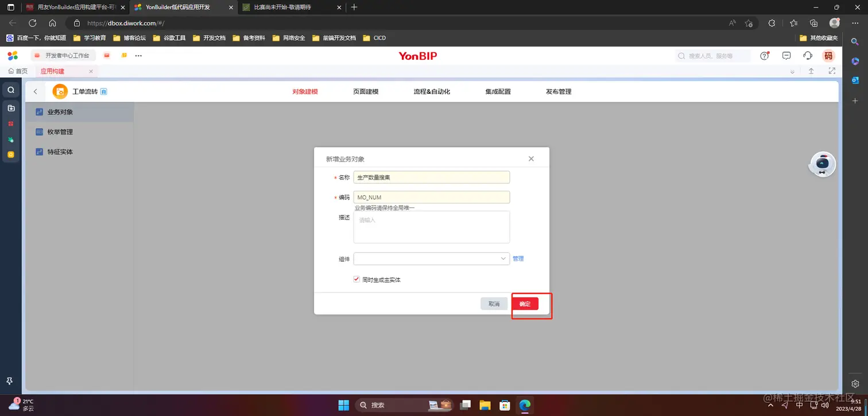
Task: Open the 管理 link beside the 组件 dropdown
Action: tap(518, 258)
